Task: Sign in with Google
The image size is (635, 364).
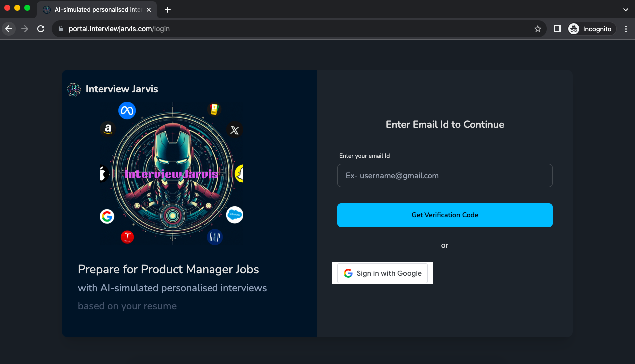Action: click(383, 273)
